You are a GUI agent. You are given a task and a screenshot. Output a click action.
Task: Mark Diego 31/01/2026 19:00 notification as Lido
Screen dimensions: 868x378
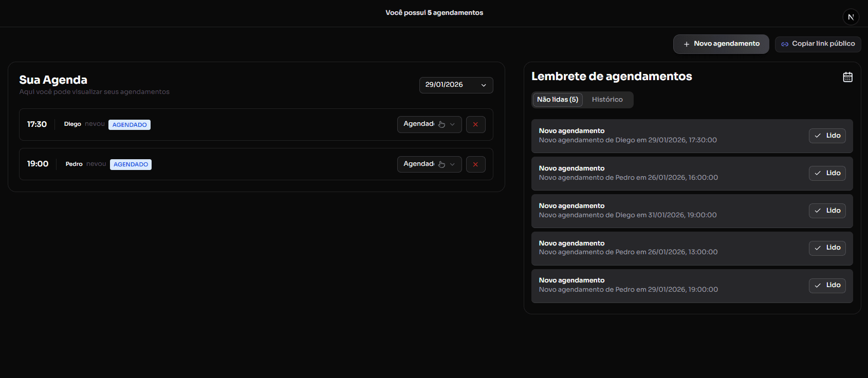pos(827,211)
